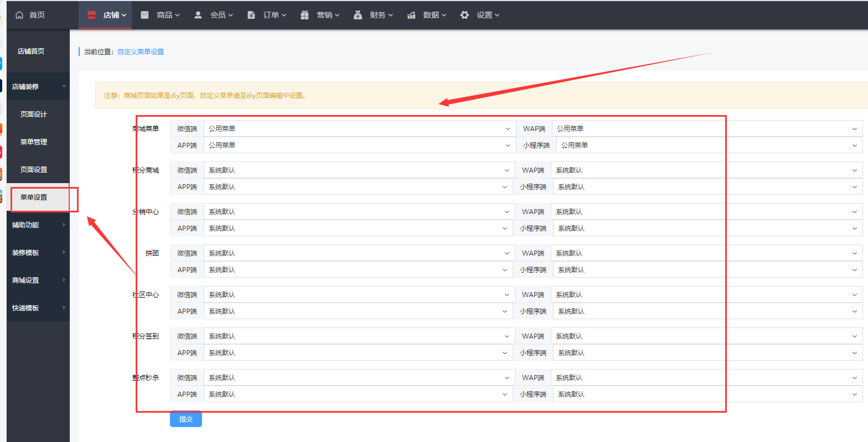This screenshot has height=442, width=868.
Task: Click the 自定义菜单设置 breadcrumb link
Action: pyautogui.click(x=141, y=51)
